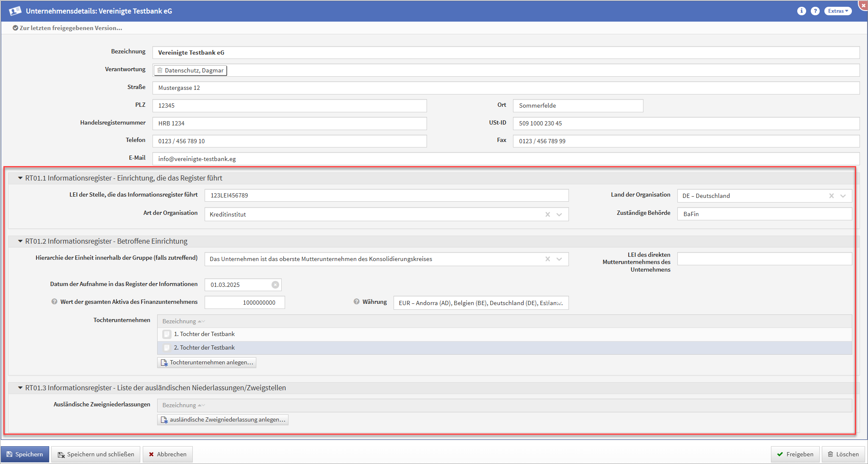This screenshot has width=868, height=464.
Task: Collapse the RT01.1 Informationsregister section
Action: [x=20, y=178]
